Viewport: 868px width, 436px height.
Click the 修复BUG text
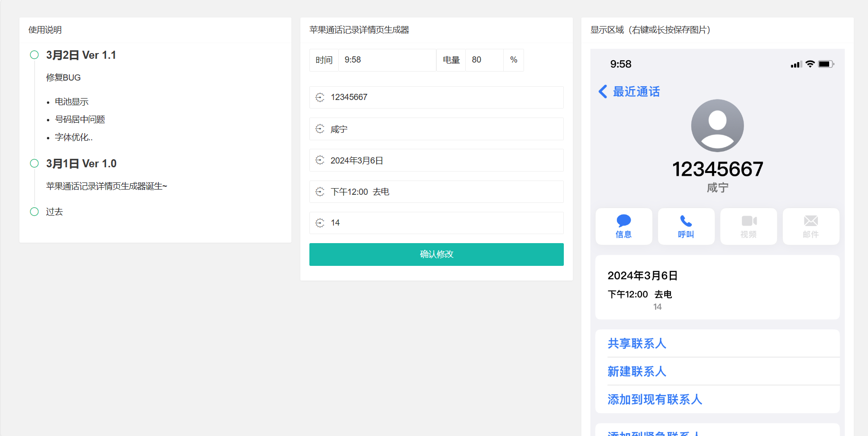pyautogui.click(x=63, y=78)
